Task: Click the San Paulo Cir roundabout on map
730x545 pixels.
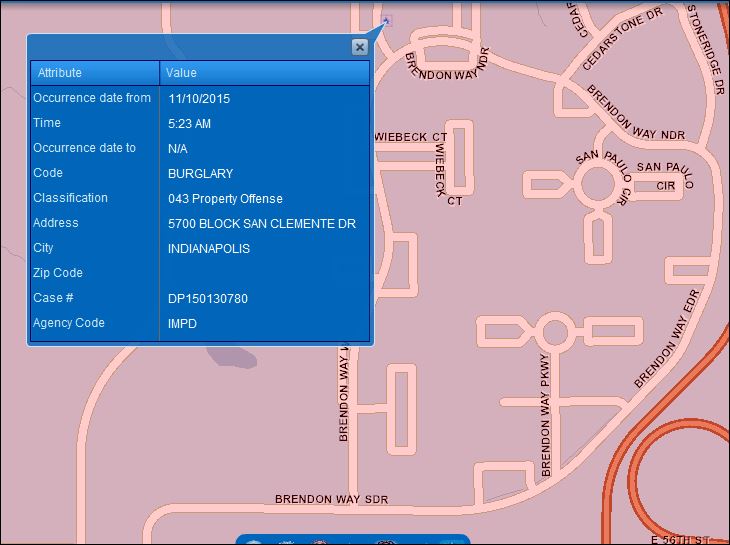Action: 596,184
